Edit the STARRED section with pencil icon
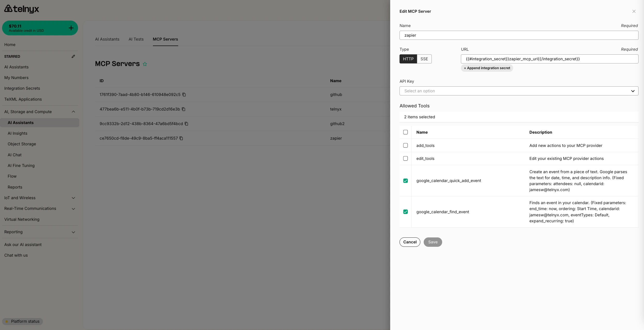644x330 pixels. (x=74, y=56)
